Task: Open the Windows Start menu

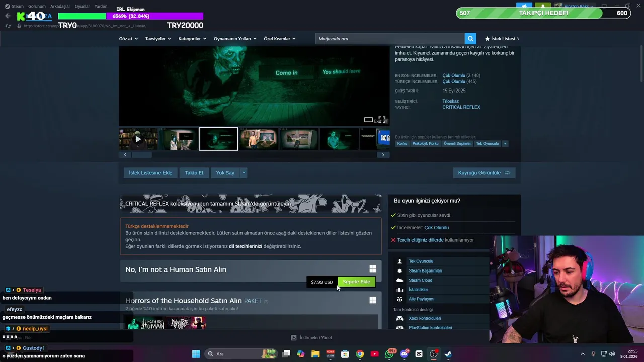Action: (196, 354)
